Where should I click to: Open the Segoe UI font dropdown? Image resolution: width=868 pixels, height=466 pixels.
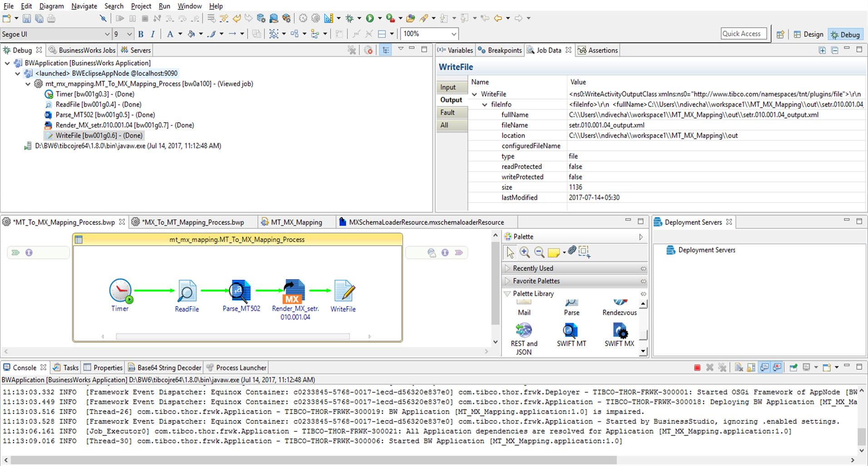coord(55,34)
